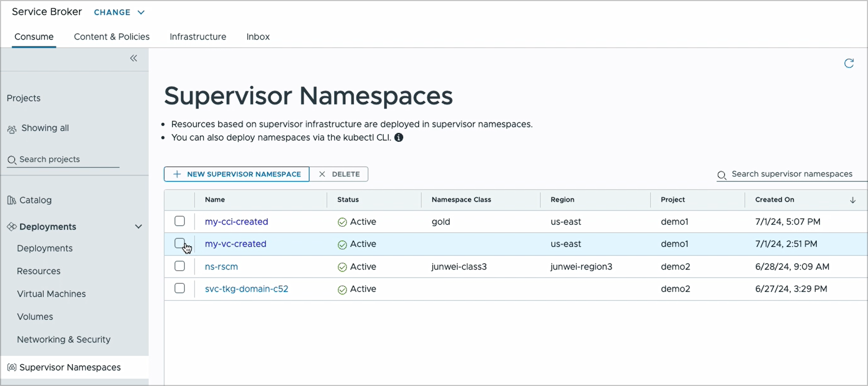Click the my-vc-created namespace link
The height and width of the screenshot is (386, 868).
click(x=235, y=244)
